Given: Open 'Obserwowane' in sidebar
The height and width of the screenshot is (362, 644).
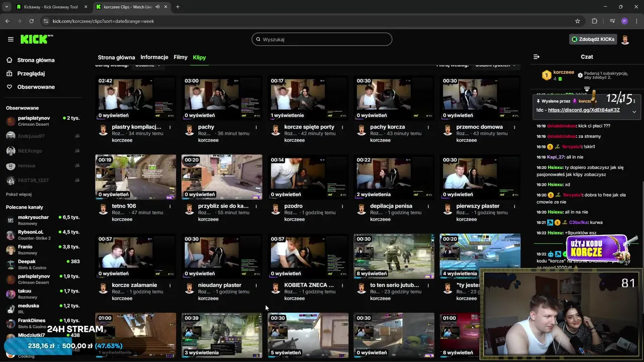Looking at the screenshot, I should [x=30, y=87].
